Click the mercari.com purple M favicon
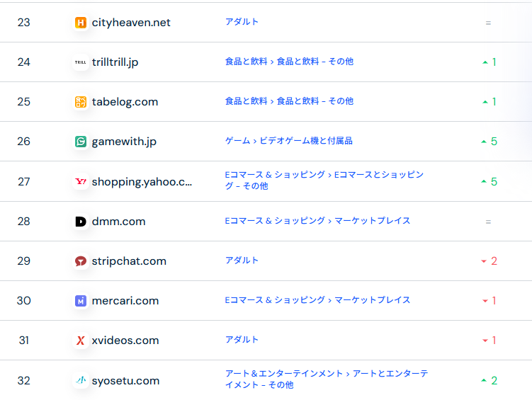The height and width of the screenshot is (400, 532). (x=81, y=301)
